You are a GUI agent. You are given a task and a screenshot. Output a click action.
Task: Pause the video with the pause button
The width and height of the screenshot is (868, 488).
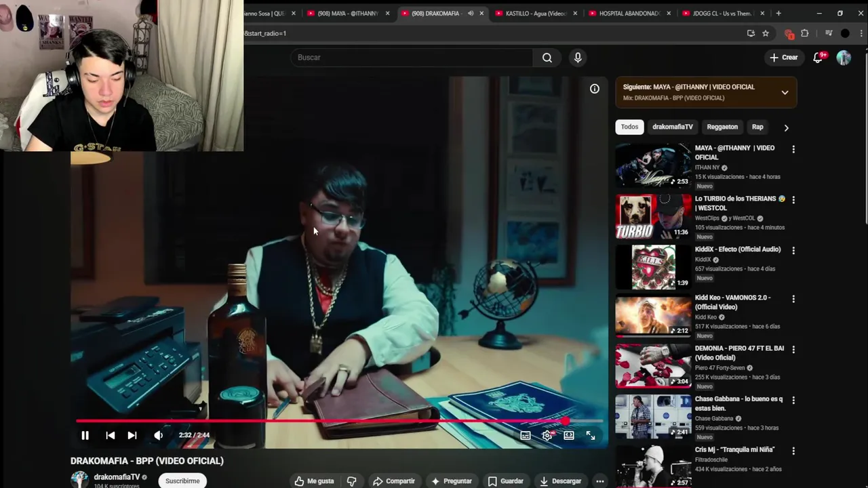click(x=85, y=435)
